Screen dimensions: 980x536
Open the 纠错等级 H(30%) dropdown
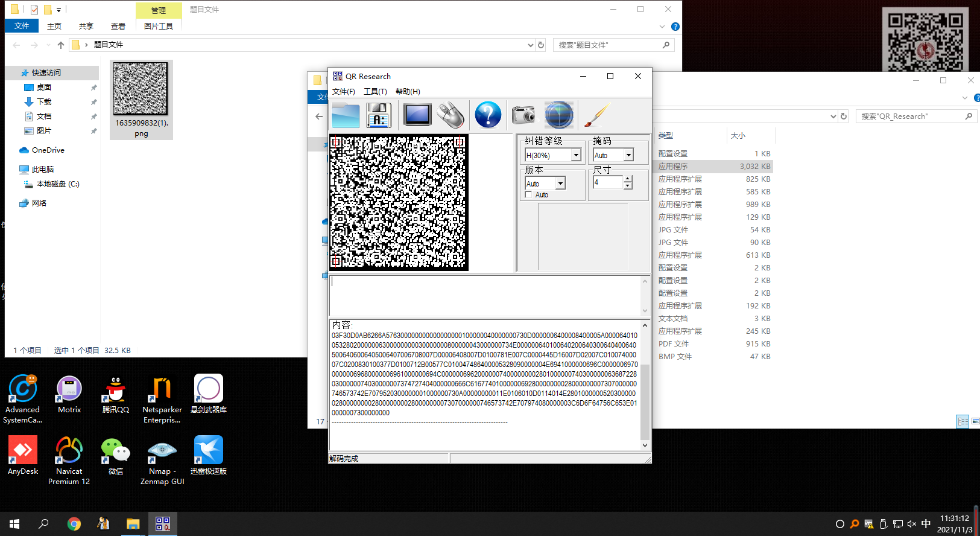click(576, 155)
